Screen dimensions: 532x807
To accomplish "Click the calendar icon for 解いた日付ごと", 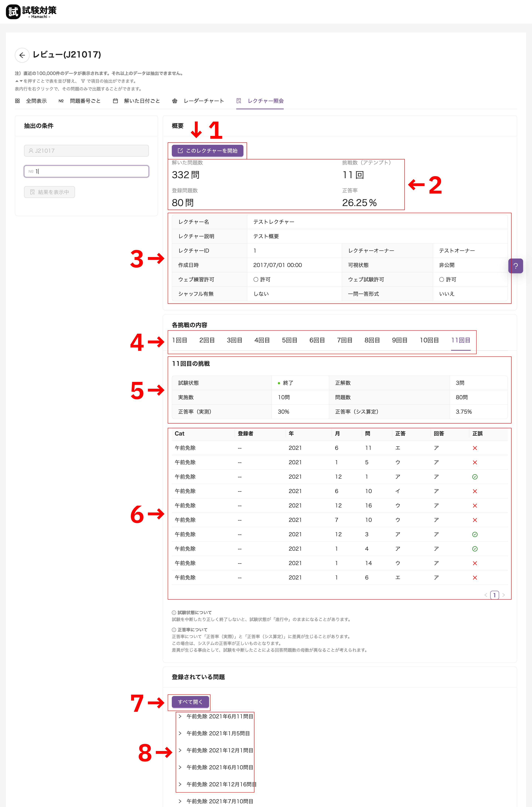I will coord(115,101).
